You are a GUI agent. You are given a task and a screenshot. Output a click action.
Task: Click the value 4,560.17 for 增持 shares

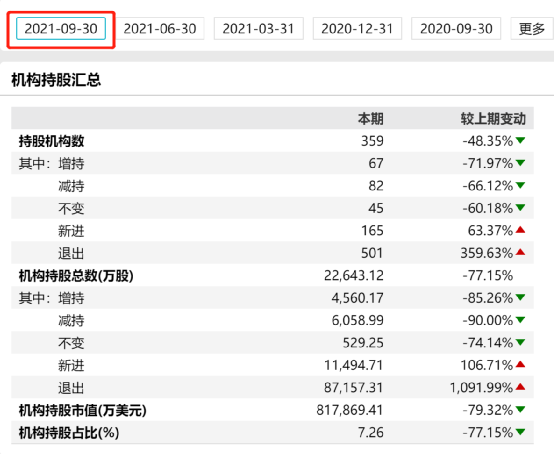click(x=358, y=298)
